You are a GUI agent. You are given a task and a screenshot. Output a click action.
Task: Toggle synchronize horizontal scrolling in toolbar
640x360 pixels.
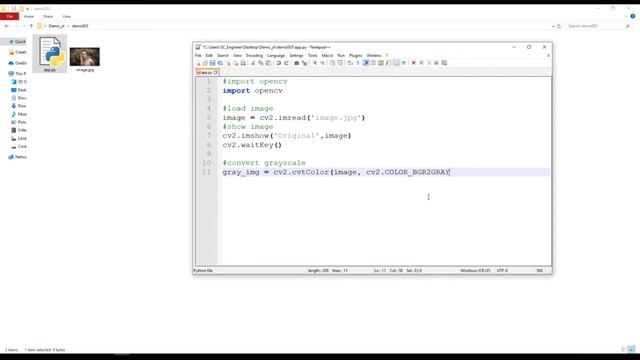(340, 63)
